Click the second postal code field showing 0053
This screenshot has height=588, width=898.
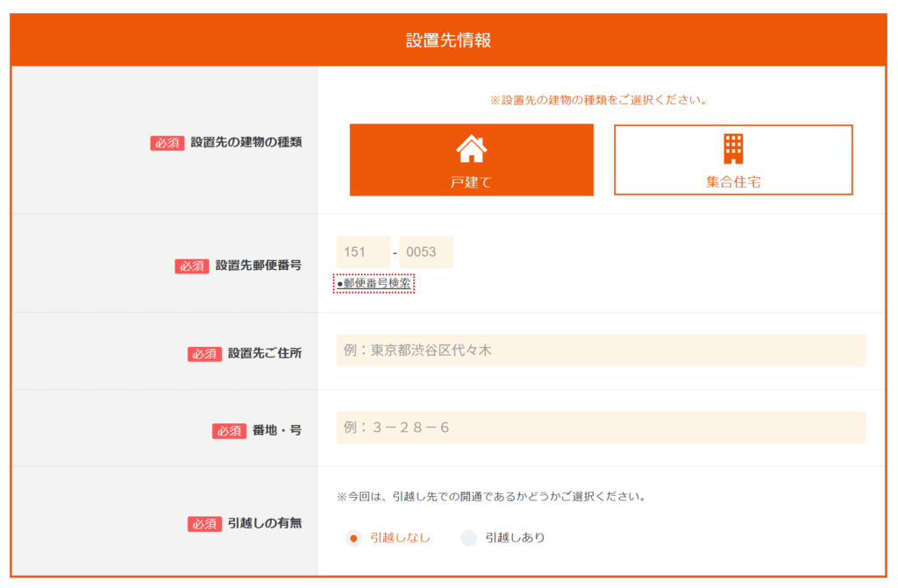coord(426,251)
